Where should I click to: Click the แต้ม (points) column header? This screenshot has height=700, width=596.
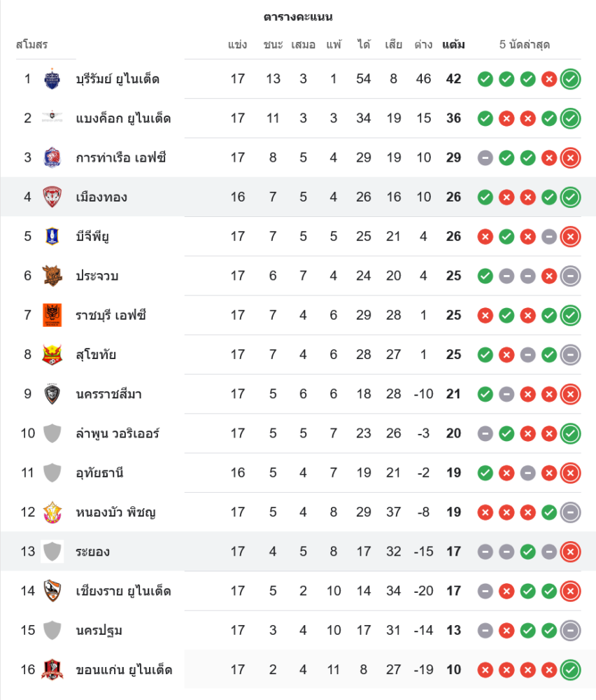pyautogui.click(x=453, y=45)
